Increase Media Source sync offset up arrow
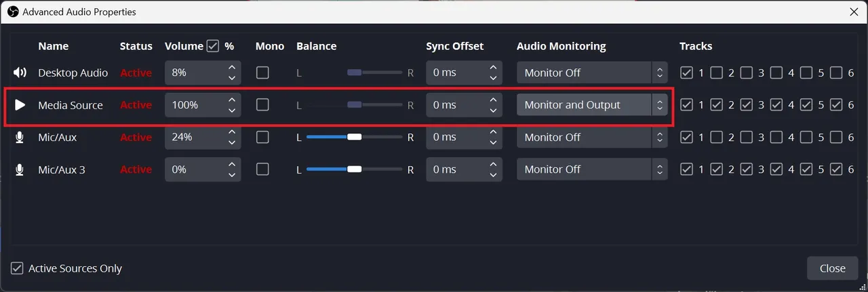Screen dimensions: 868x292 pyautogui.click(x=493, y=100)
